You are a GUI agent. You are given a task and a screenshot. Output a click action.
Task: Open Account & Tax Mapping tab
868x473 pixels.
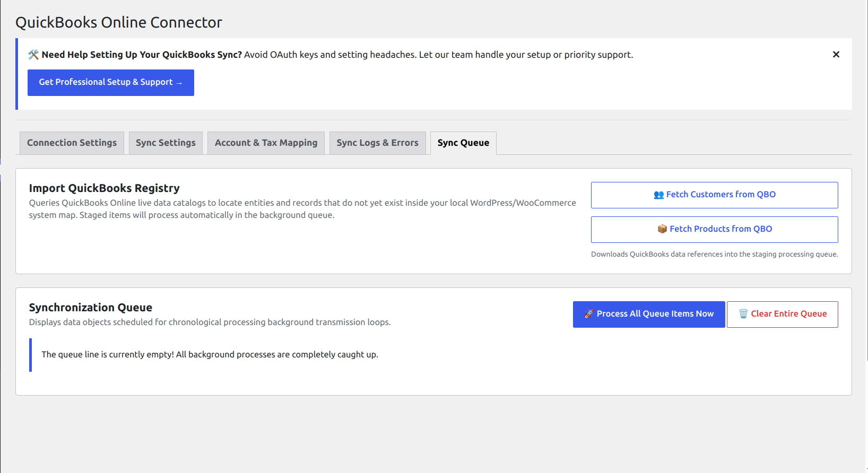coord(266,143)
